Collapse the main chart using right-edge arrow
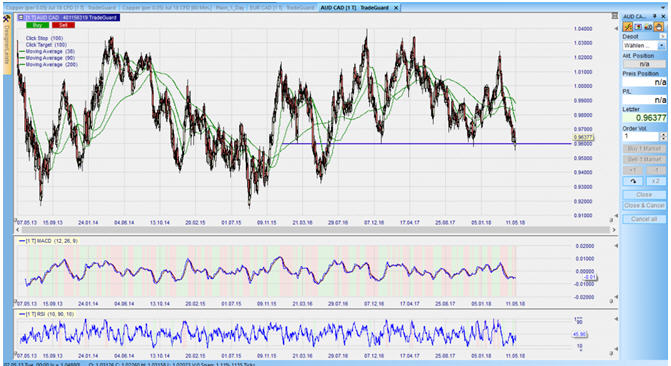The image size is (671, 366). 616,29
